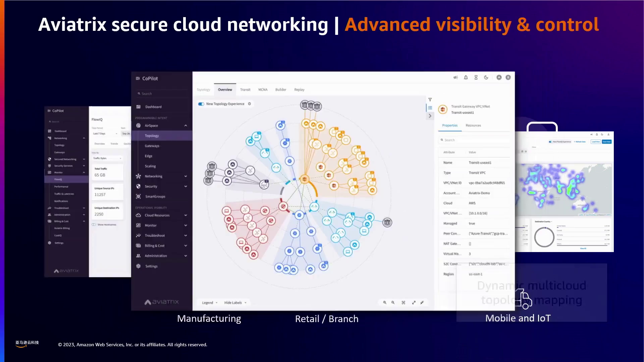Click the hourglass tasks icon
Viewport: 644px width, 362px height.
point(476,77)
